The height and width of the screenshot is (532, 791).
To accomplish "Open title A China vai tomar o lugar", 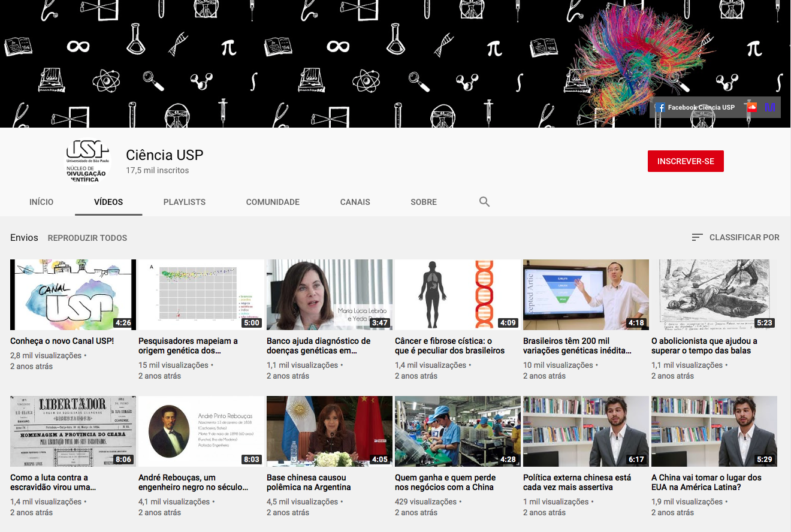I will pos(707,482).
